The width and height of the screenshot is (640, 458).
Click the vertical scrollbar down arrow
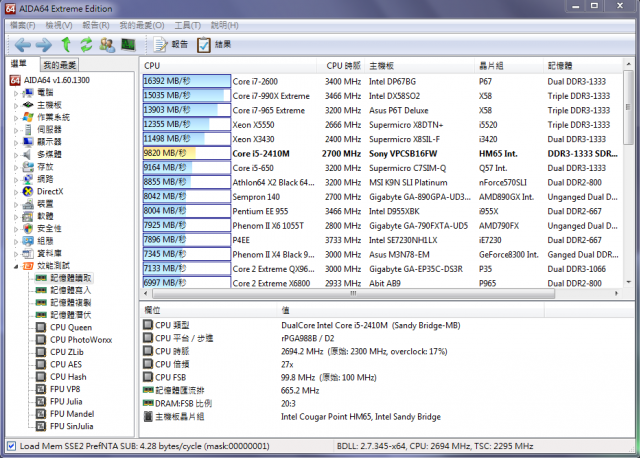pyautogui.click(x=629, y=282)
